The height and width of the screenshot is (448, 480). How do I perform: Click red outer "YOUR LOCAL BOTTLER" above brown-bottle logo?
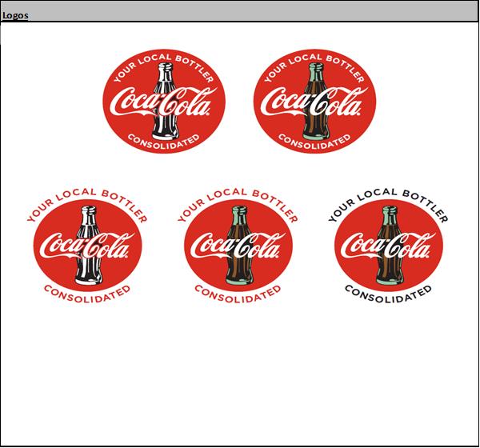coord(238,198)
